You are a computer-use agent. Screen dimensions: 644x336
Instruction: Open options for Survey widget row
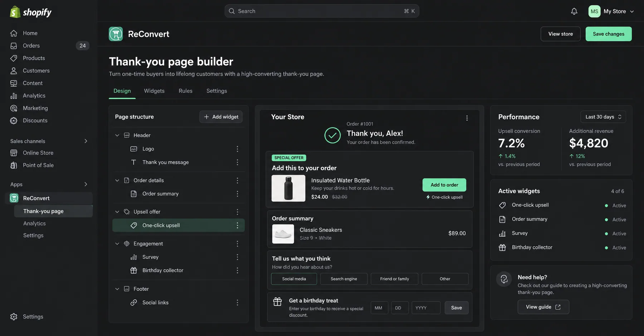pos(237,257)
